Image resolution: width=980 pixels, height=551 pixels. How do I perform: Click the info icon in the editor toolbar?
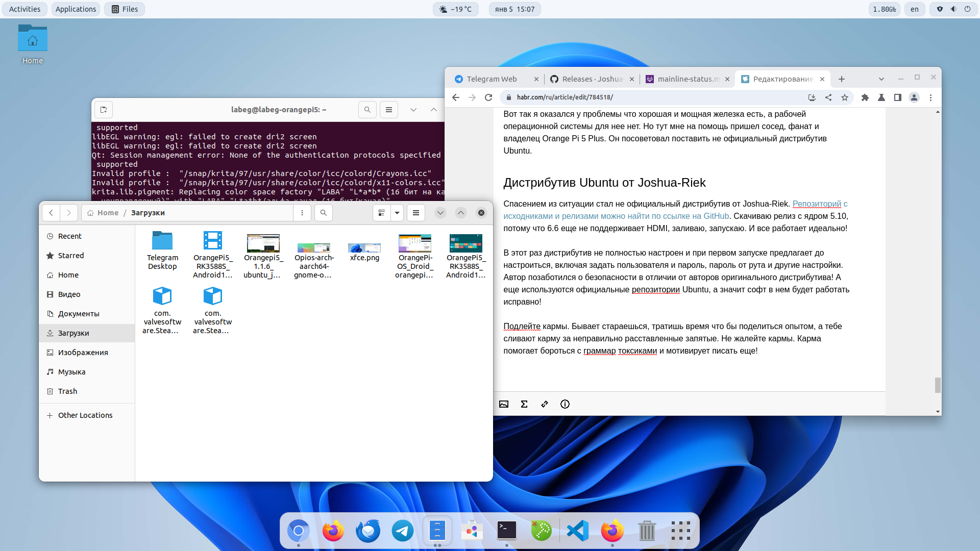pyautogui.click(x=565, y=404)
